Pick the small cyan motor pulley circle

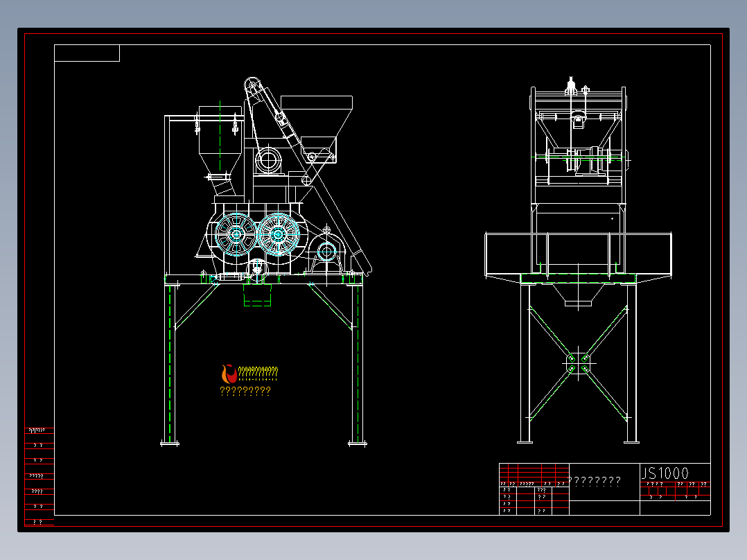[327, 251]
